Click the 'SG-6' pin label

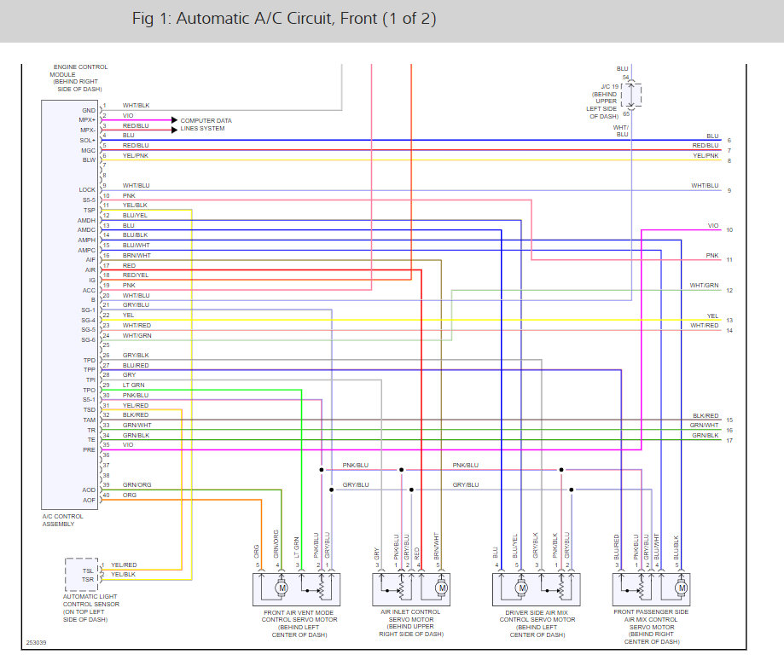click(88, 340)
